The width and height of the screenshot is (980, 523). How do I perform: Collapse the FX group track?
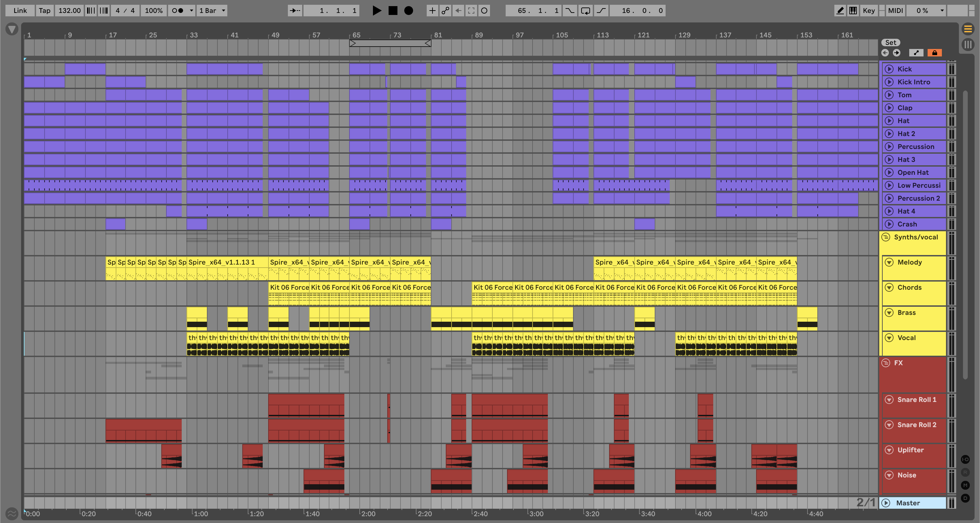(886, 363)
